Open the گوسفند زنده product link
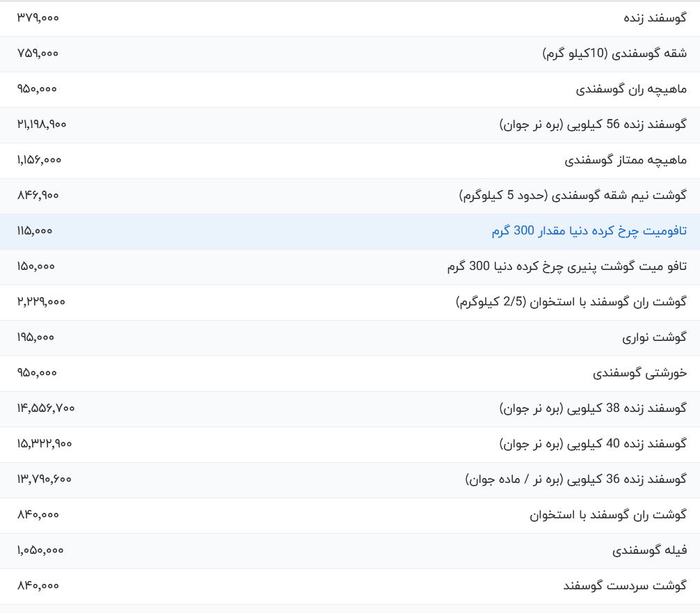 pos(655,18)
